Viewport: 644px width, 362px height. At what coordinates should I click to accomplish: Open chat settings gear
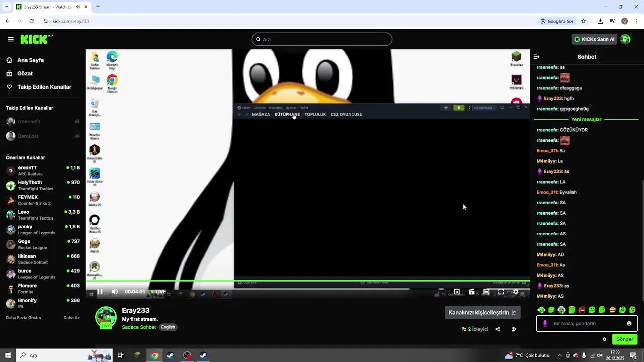click(604, 339)
